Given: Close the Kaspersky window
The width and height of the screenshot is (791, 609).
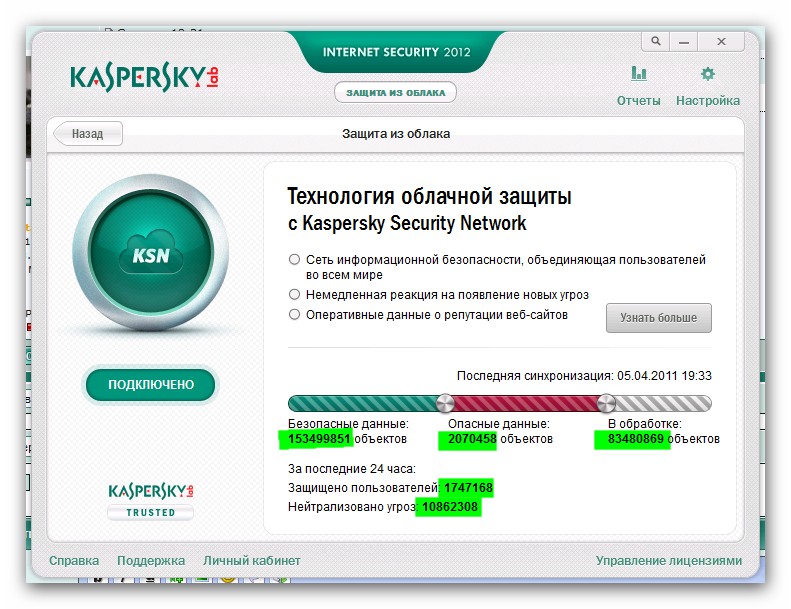Looking at the screenshot, I should 721,41.
